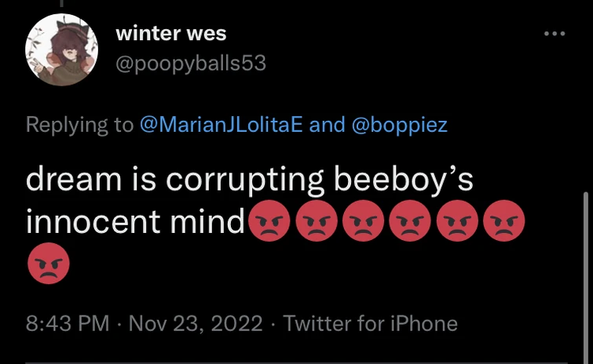Click the blue "and" between mentions
This screenshot has height=364, width=593.
click(x=327, y=124)
